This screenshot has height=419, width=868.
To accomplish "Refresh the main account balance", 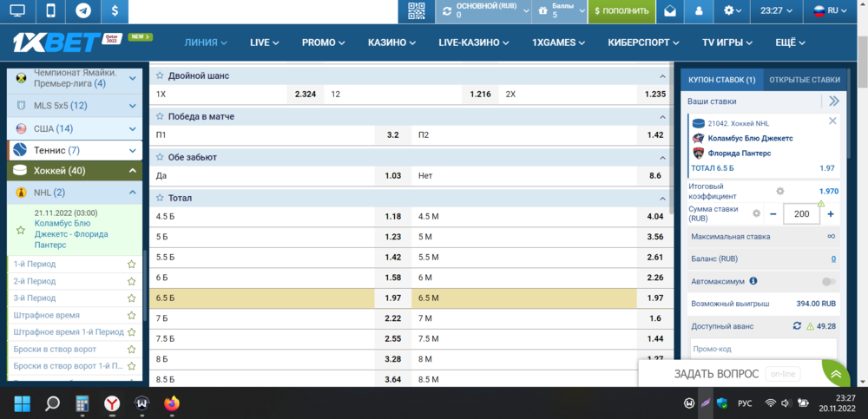I will pos(446,11).
